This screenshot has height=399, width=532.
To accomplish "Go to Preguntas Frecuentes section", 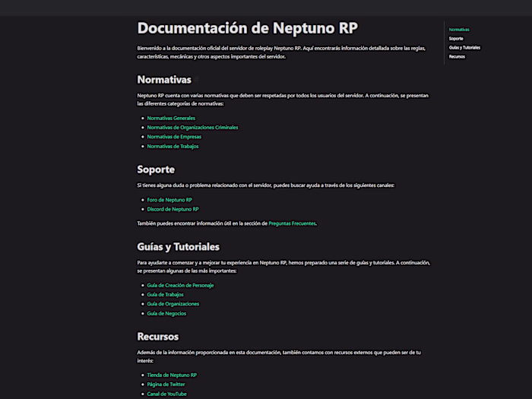I will [292, 223].
